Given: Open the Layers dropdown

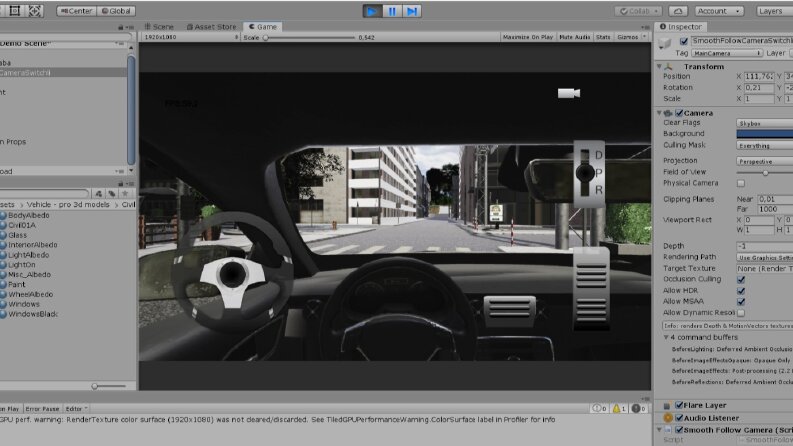Looking at the screenshot, I should 774,11.
